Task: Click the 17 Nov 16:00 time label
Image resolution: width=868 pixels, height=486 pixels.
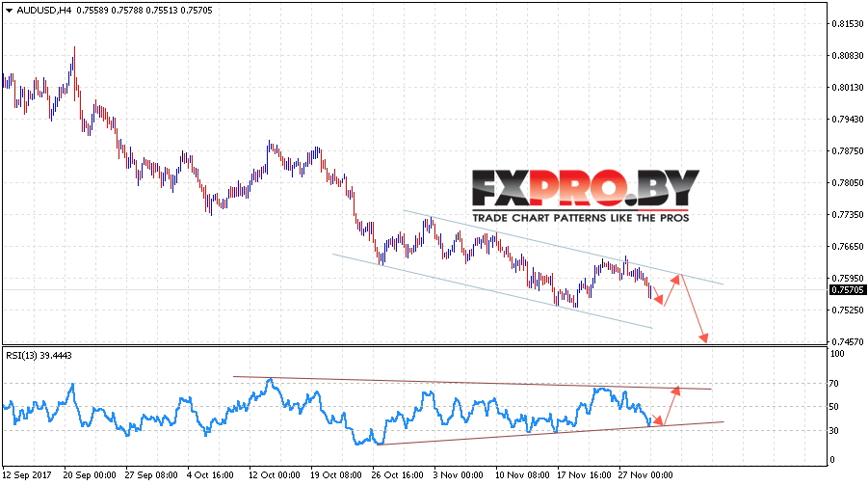Action: tap(584, 475)
